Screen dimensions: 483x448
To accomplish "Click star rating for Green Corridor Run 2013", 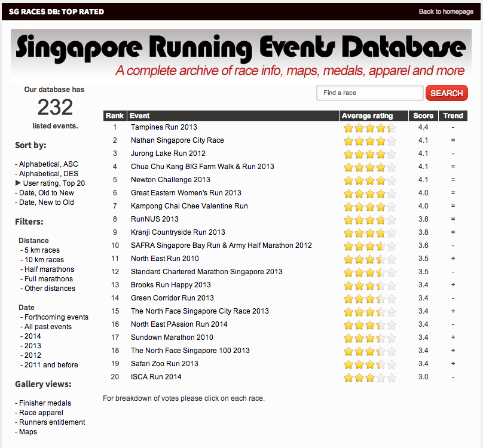I will coord(369,299).
